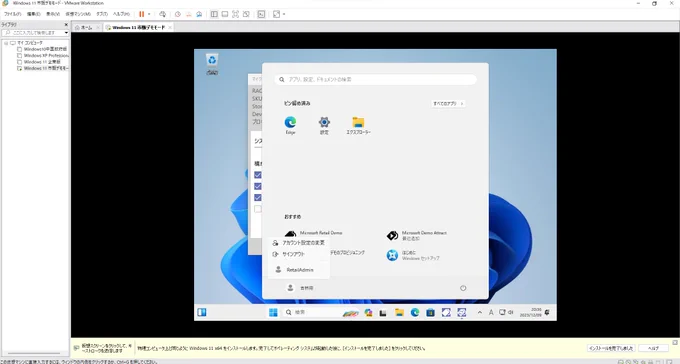
Task: Switch to the ホーム tab
Action: coord(87,27)
